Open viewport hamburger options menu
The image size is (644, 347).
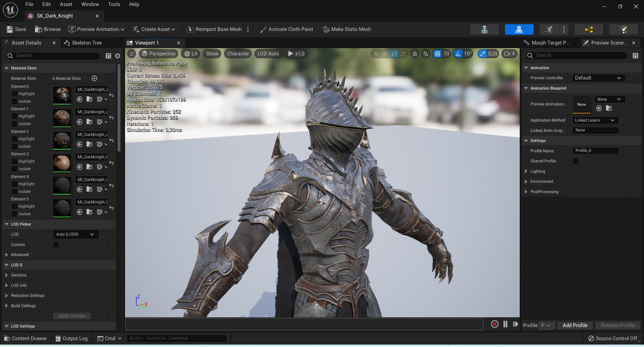click(132, 54)
